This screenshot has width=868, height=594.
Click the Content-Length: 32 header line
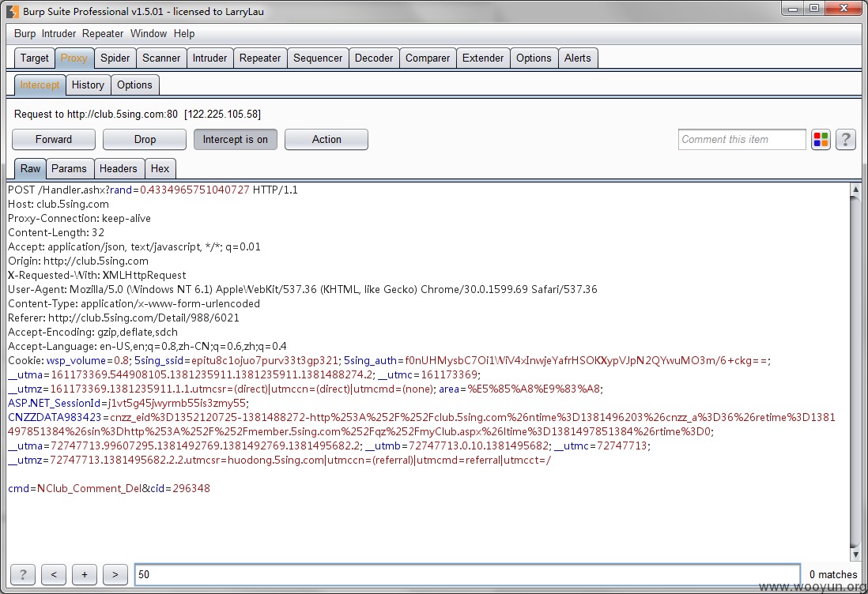coord(56,232)
